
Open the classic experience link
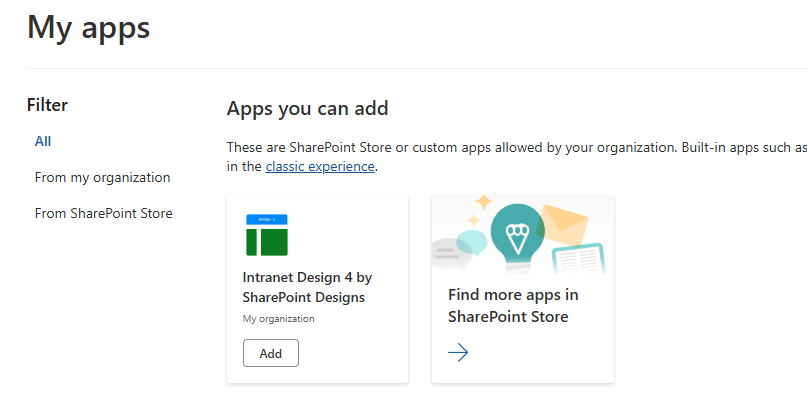coord(320,166)
